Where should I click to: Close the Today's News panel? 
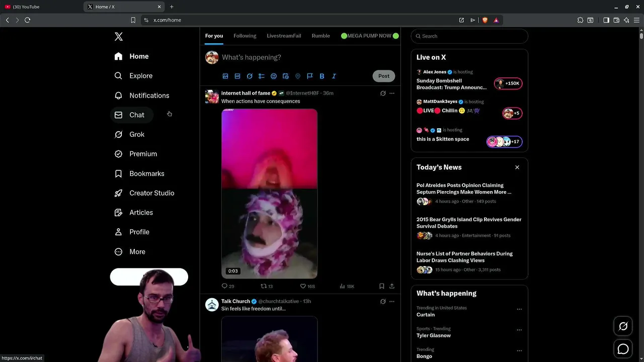click(517, 167)
